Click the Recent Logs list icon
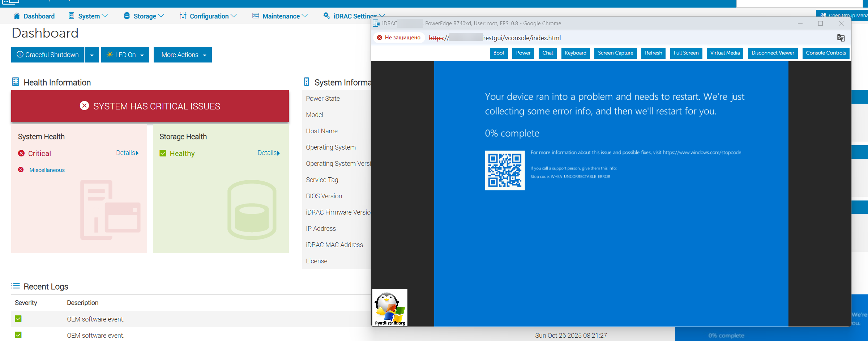Image resolution: width=868 pixels, height=341 pixels. [x=16, y=286]
